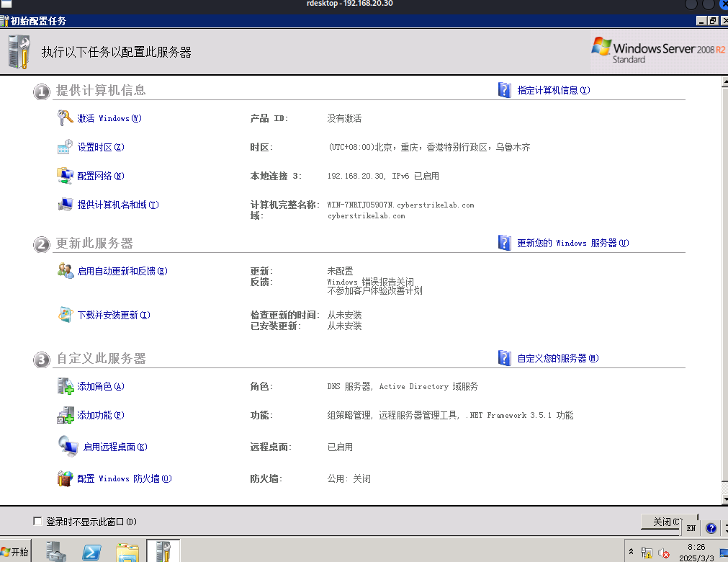
Task: Click the Windows Firewall brick wall icon
Action: click(66, 478)
